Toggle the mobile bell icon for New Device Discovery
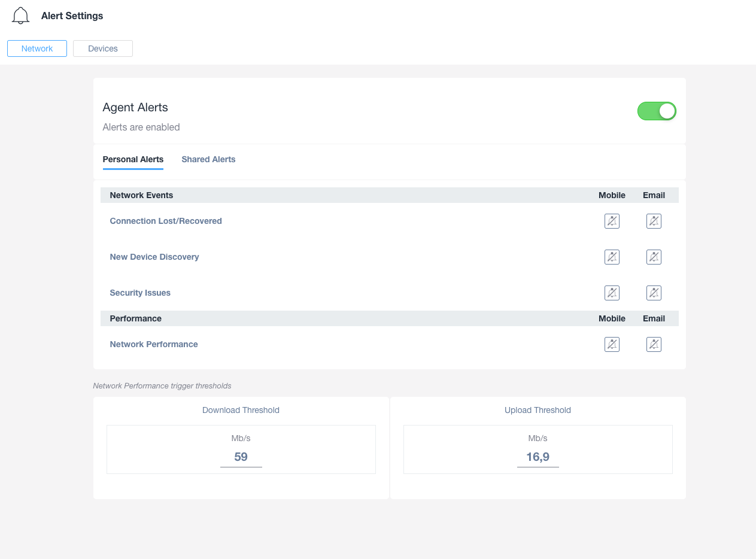Screen dimensions: 756x559 click(612, 257)
